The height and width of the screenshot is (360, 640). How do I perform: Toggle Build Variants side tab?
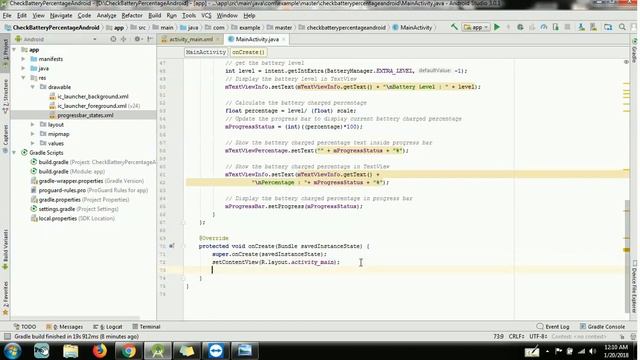5,249
